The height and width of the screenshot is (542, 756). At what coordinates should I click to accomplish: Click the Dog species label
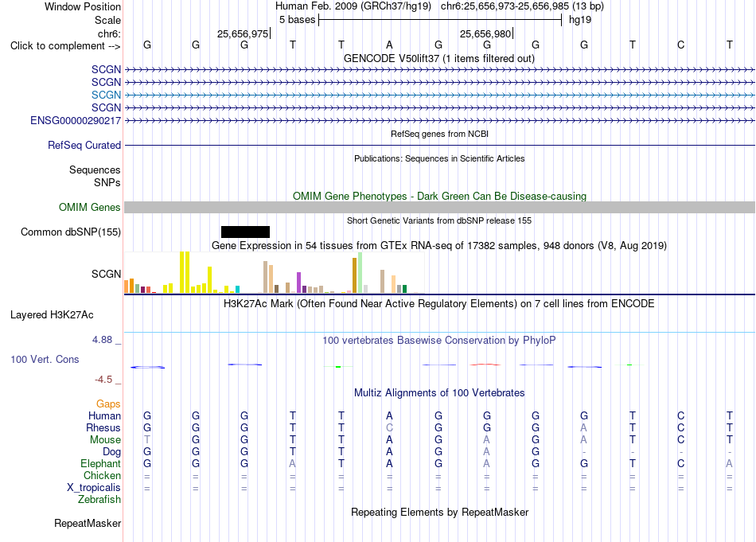[112, 452]
